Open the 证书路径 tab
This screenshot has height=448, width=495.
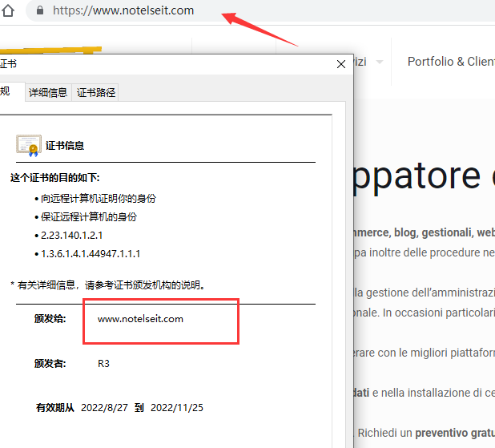pos(95,93)
